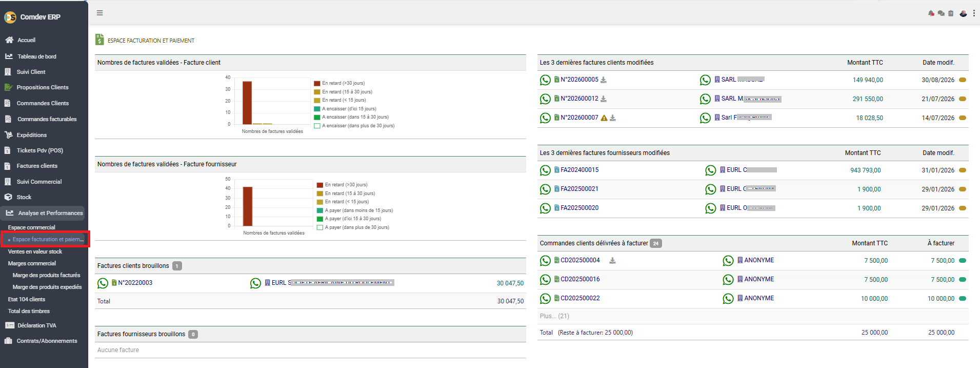Toggle 'A payer (dans plus de 30 jours)' legend

(x=353, y=227)
